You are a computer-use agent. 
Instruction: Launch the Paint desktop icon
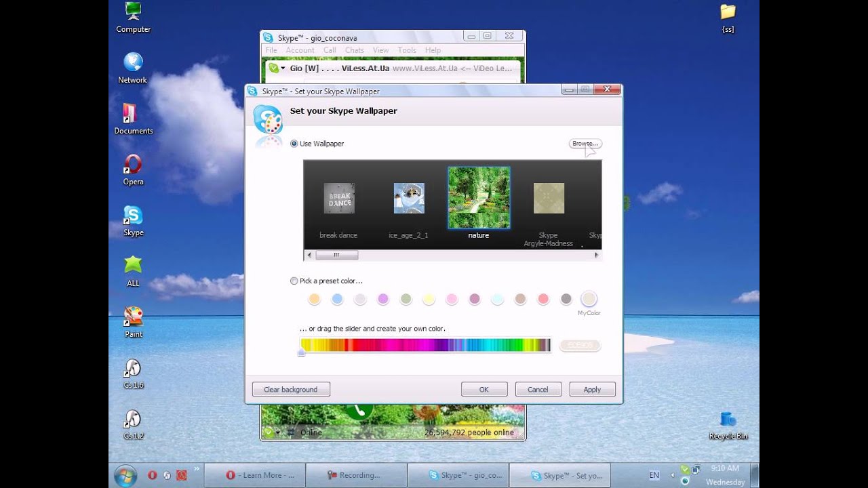click(133, 317)
